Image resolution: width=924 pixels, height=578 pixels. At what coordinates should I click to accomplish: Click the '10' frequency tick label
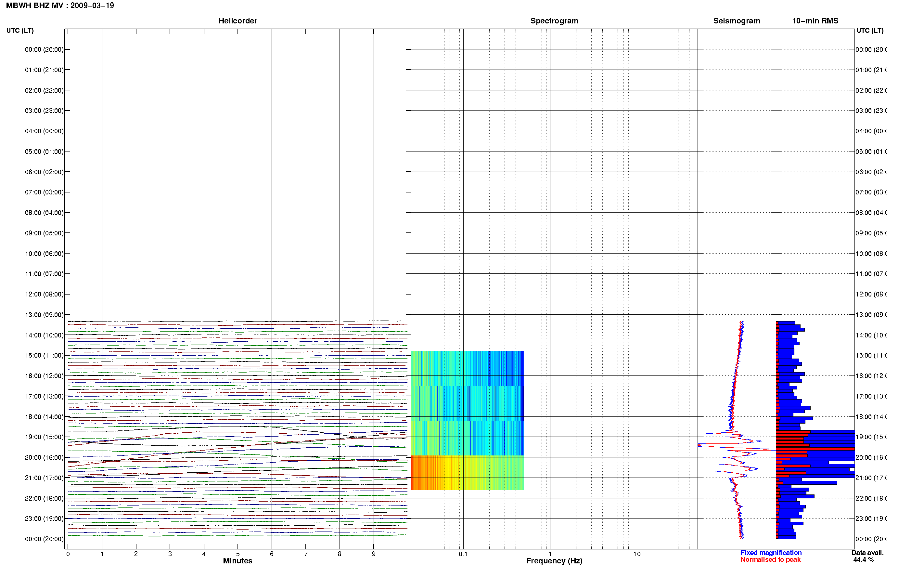(637, 554)
